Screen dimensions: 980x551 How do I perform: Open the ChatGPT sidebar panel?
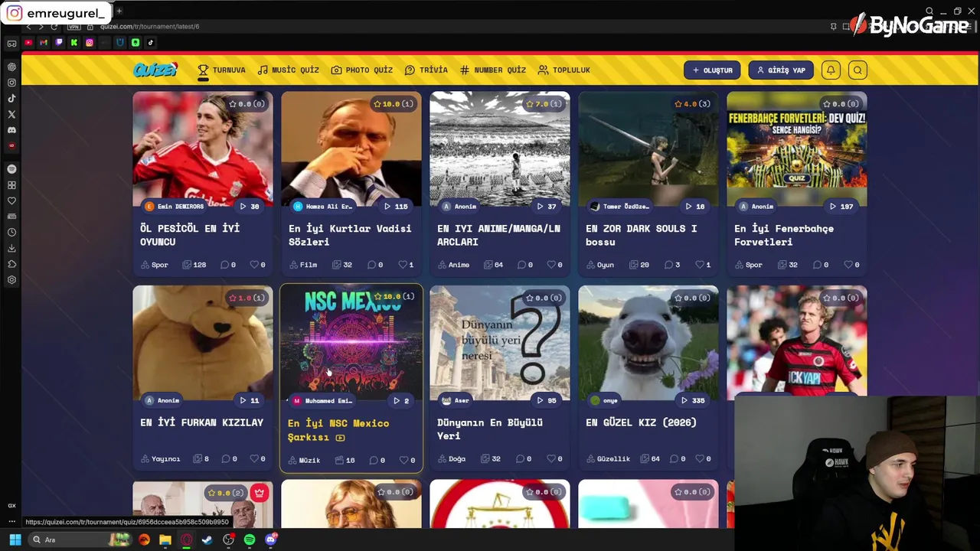(x=11, y=67)
